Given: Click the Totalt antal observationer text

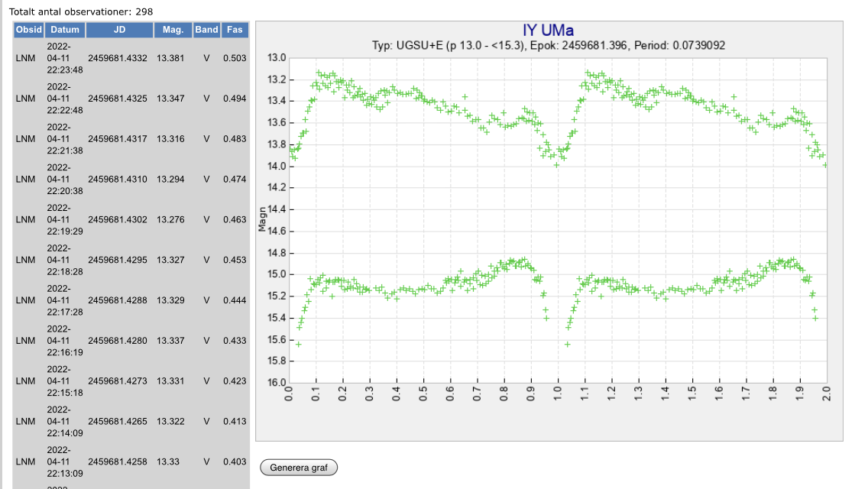Looking at the screenshot, I should click(x=80, y=11).
